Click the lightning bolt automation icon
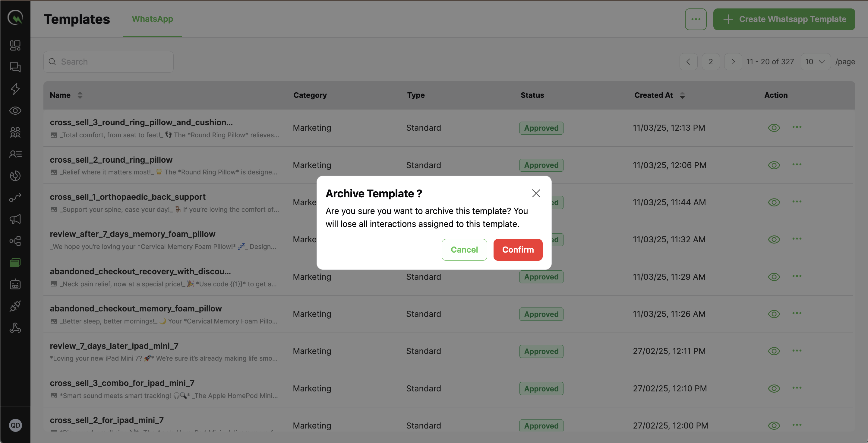868x443 pixels. pos(15,89)
